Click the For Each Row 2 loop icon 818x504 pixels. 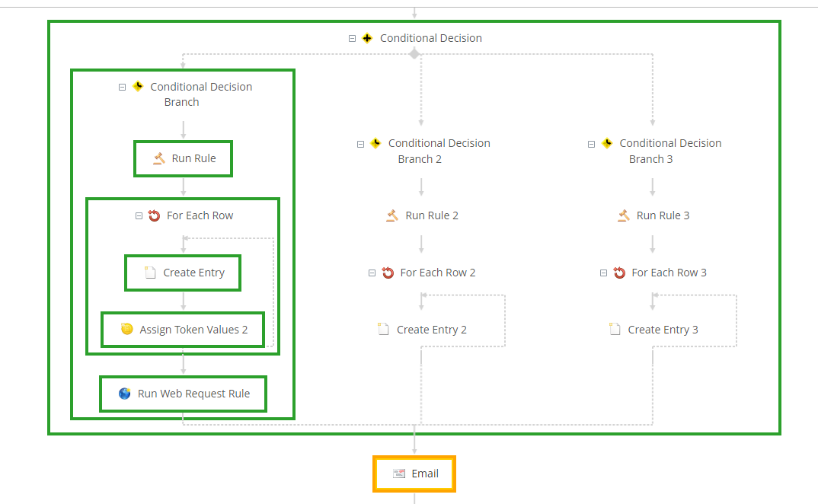388,273
